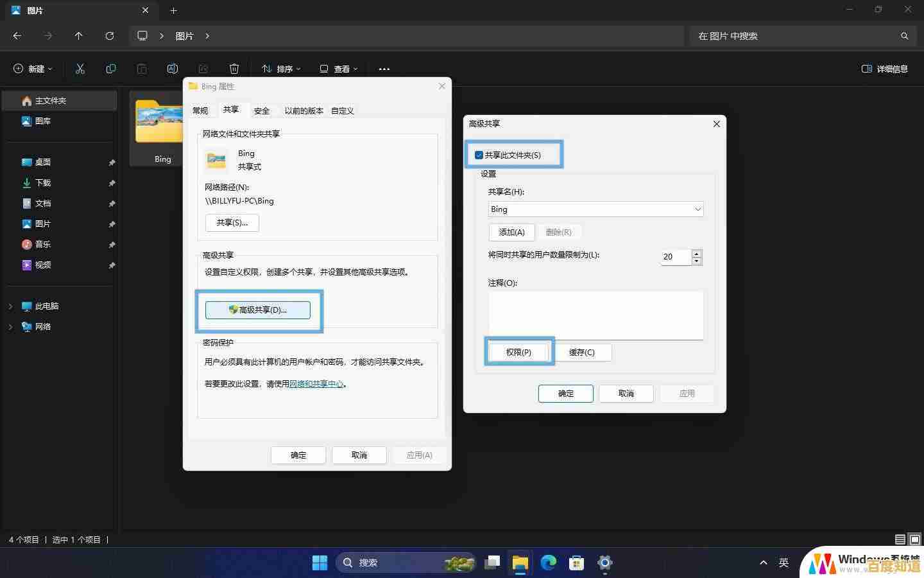Screen dimensions: 924x578
Task: Open the 新建 dropdown menu
Action: click(32, 69)
